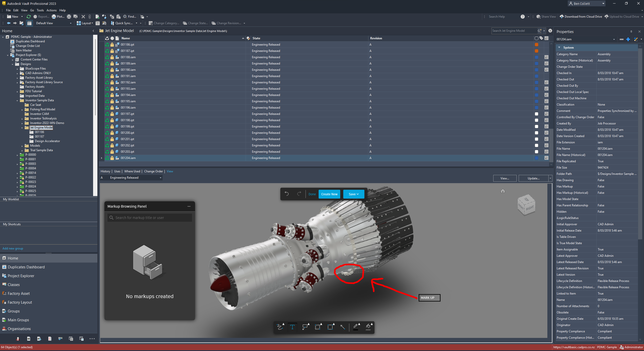The image size is (644, 351).
Task: Toggle checkbox for 001197.ipt row
Action: (537, 114)
